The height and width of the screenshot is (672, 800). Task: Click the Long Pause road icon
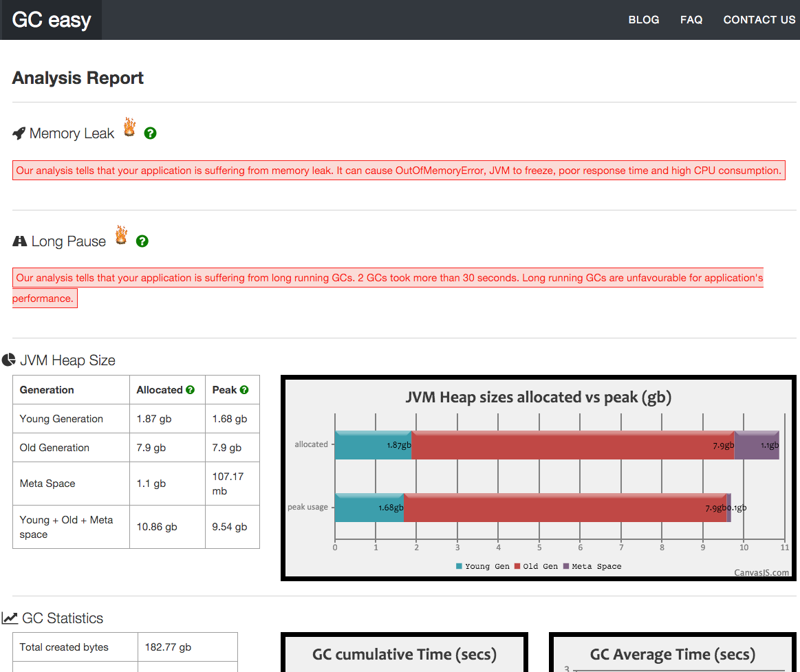(x=20, y=241)
